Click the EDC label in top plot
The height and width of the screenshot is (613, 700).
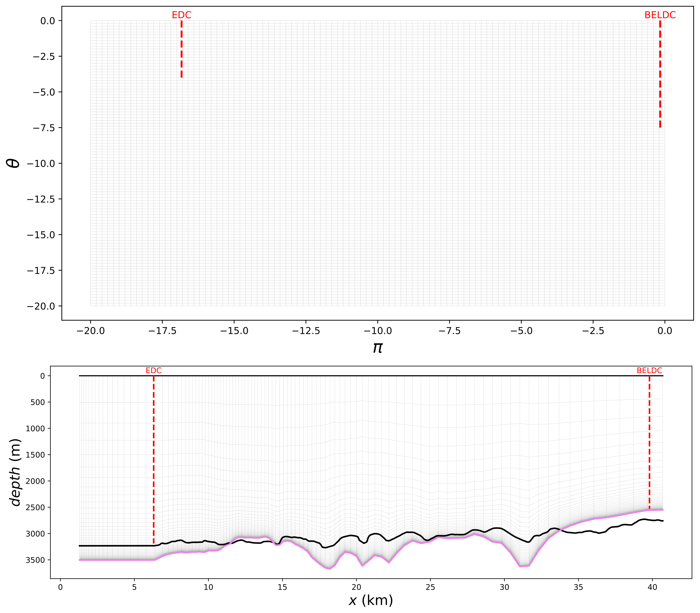(x=181, y=15)
